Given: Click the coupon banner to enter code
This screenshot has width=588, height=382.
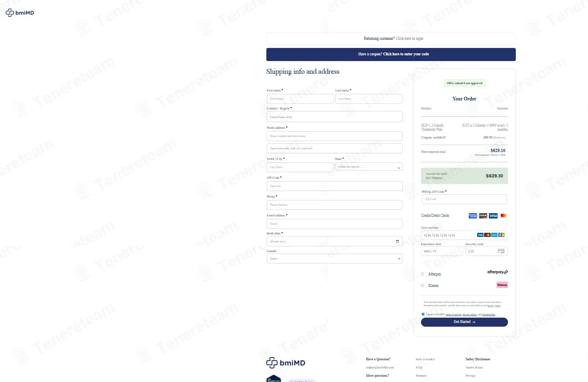Looking at the screenshot, I should pos(391,54).
